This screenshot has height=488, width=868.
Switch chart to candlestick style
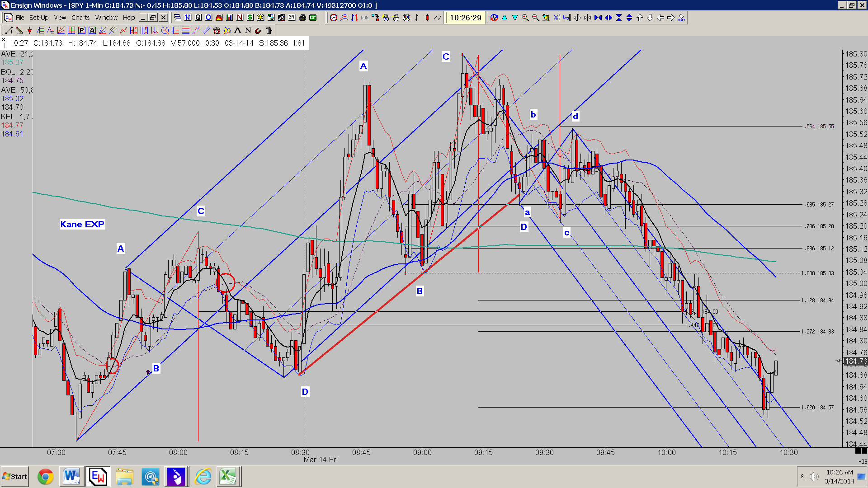pos(427,18)
